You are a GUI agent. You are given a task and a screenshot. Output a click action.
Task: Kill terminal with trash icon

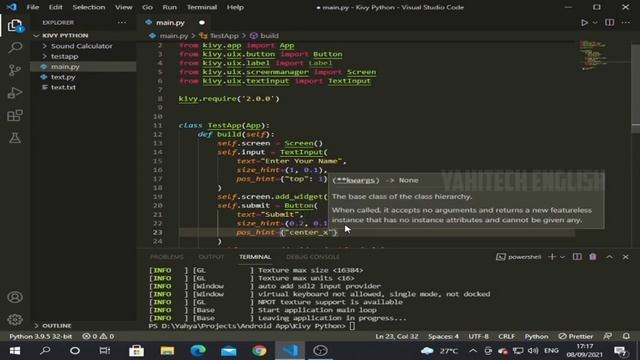[593, 257]
